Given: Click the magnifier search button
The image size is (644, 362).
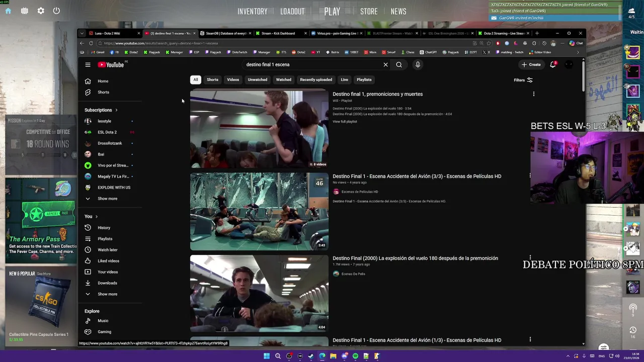Looking at the screenshot, I should coord(399,65).
